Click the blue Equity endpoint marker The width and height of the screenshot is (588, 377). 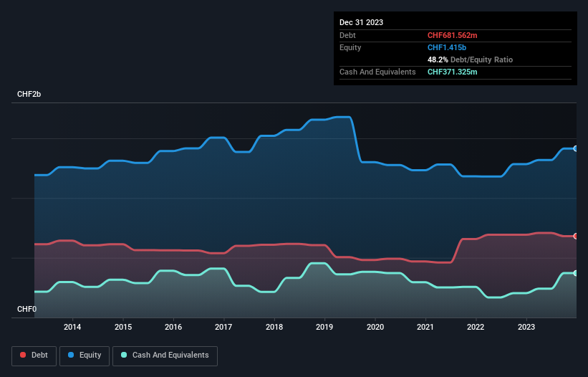click(576, 148)
